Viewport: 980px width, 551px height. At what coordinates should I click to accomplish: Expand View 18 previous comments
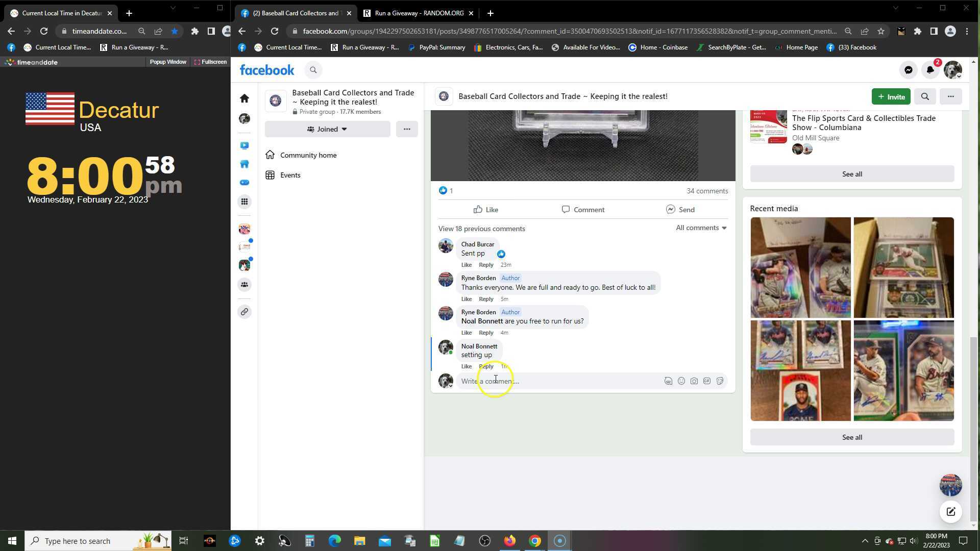(x=481, y=229)
